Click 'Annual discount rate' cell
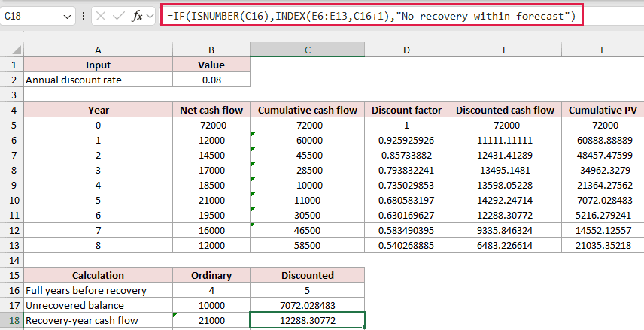Screen dimensions: 644x330 click(x=98, y=80)
